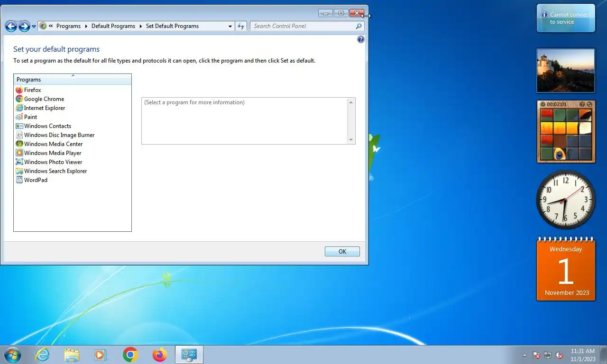Open the Help question mark icon
Image resolution: width=607 pixels, height=364 pixels.
point(361,39)
